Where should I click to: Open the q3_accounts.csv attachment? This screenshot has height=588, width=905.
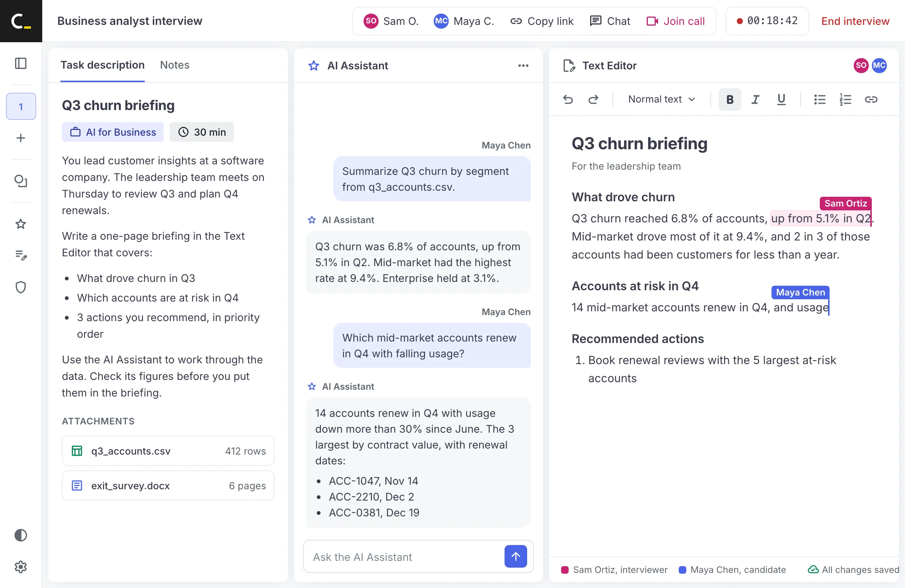pos(168,451)
